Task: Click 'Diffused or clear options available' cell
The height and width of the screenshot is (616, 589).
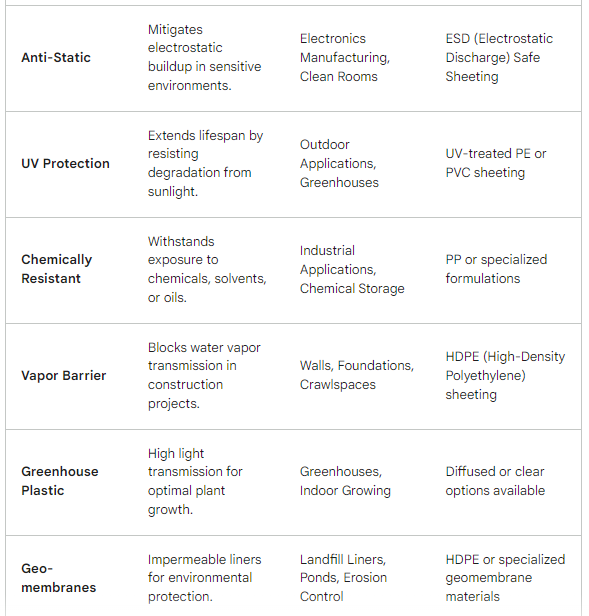Action: 495,481
